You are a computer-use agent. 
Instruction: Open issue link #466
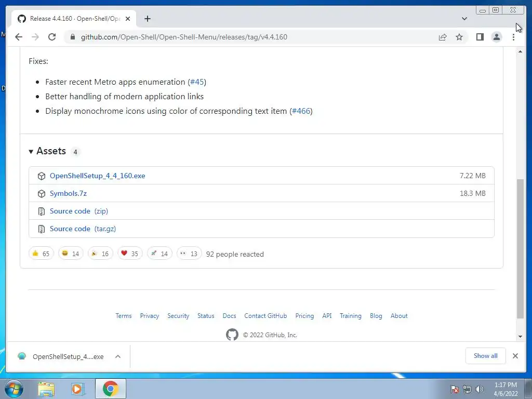coord(301,111)
